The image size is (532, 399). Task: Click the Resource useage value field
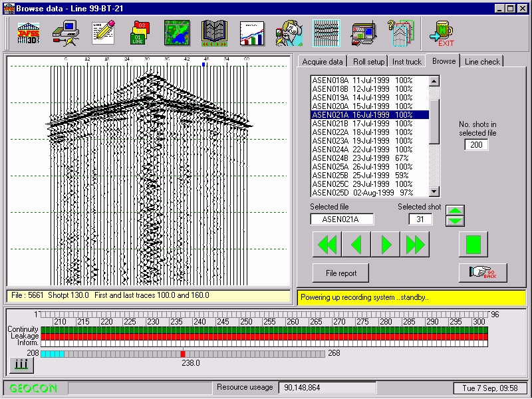(327, 388)
